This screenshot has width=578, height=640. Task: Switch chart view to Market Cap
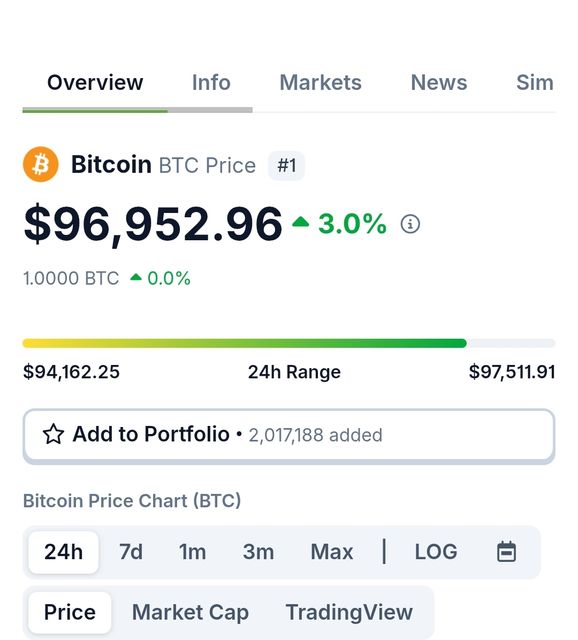point(190,612)
